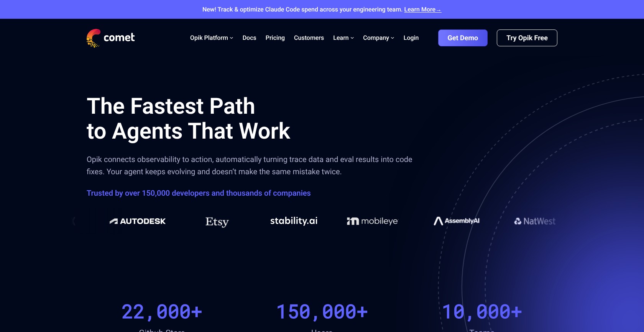
Task: Open the Login page
Action: (411, 38)
